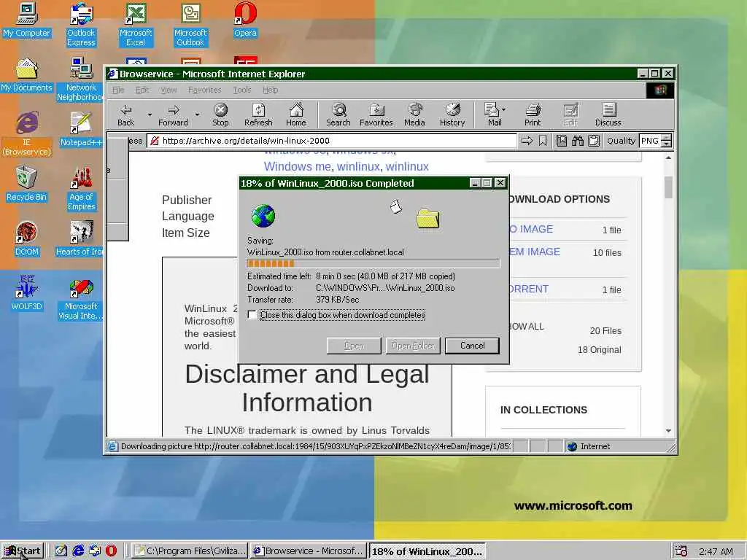The image size is (747, 560).
Task: Click the '18 Original' text
Action: (x=600, y=349)
